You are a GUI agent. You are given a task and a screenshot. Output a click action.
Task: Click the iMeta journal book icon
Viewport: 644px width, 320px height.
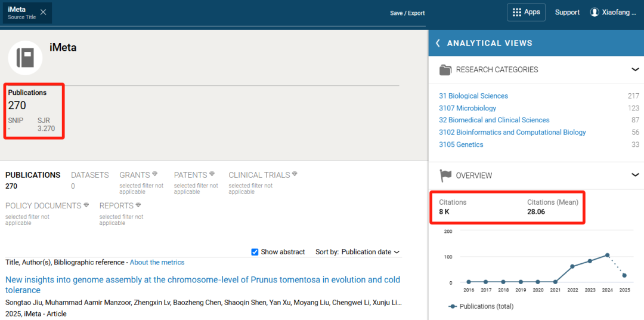26,58
